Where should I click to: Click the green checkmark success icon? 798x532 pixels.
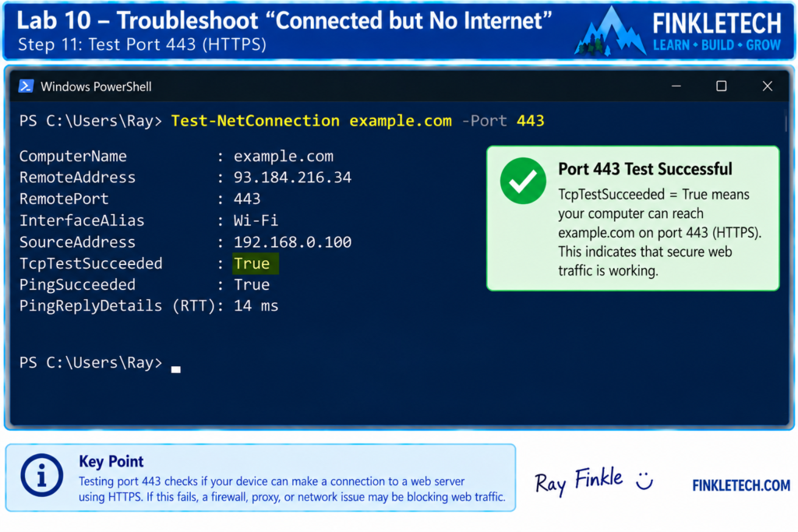[523, 181]
